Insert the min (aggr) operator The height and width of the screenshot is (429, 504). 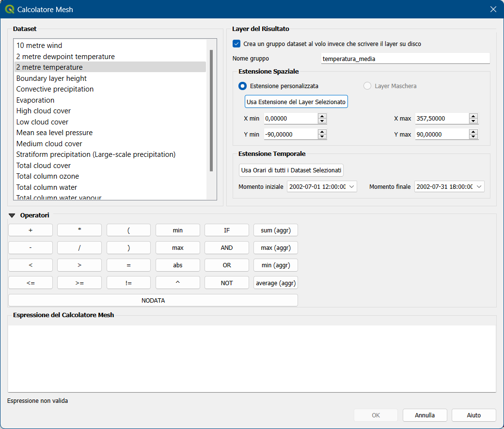tap(276, 265)
